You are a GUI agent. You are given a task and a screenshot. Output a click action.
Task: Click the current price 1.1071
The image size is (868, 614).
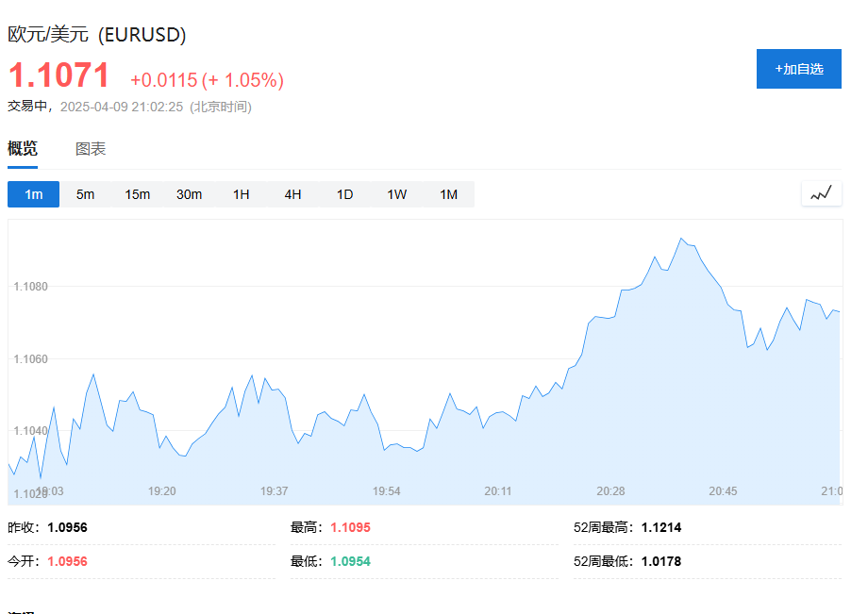(x=58, y=75)
